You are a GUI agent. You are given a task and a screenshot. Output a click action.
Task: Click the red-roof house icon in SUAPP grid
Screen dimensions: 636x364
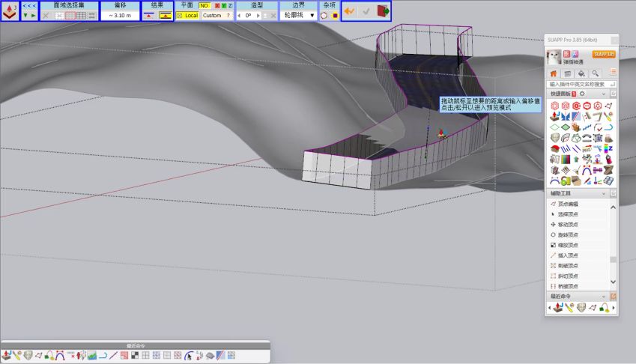[555, 149]
